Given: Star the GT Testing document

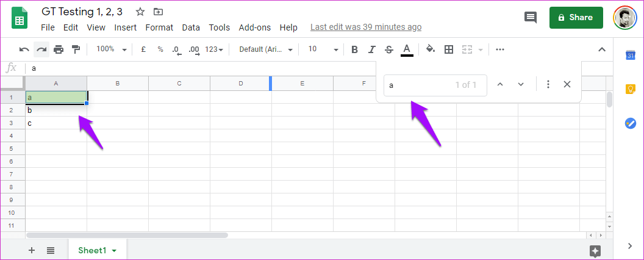Looking at the screenshot, I should [x=140, y=12].
